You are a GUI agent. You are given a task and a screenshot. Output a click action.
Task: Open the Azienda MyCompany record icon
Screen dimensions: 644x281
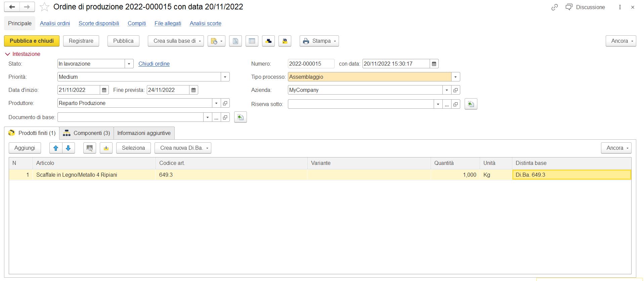(x=456, y=90)
